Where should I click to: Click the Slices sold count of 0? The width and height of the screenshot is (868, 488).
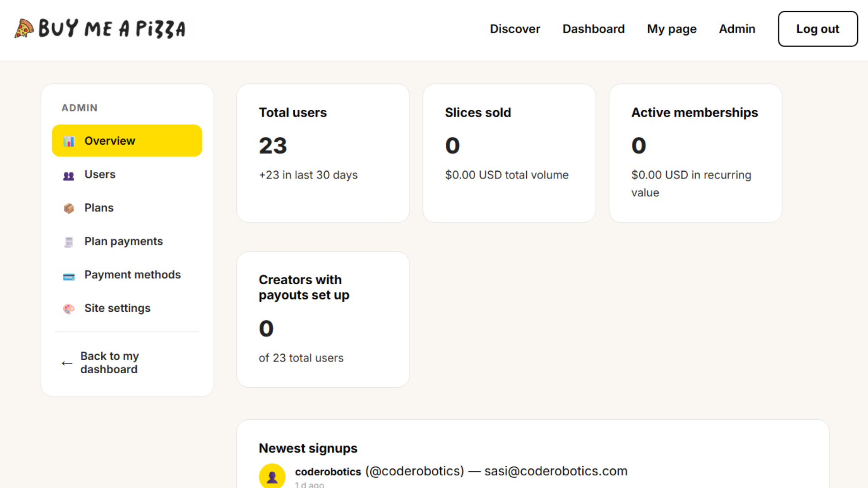[x=452, y=145]
